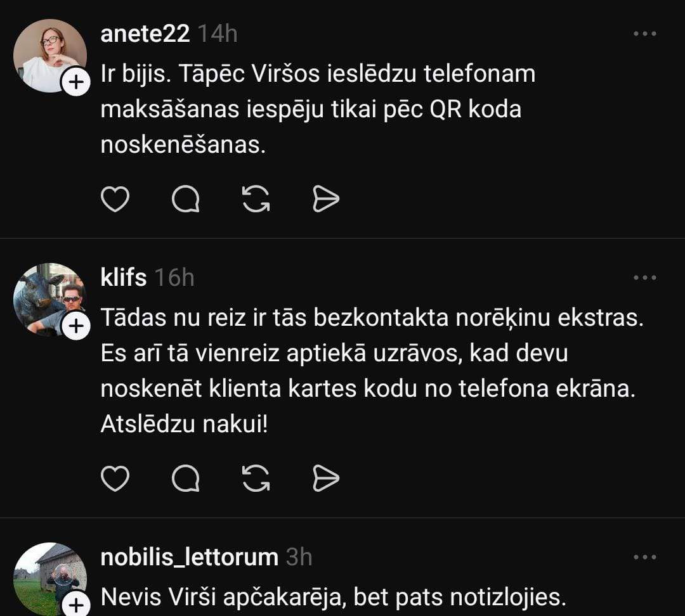This screenshot has height=616, width=685.
Task: Repost anete22's comment
Action: (256, 200)
